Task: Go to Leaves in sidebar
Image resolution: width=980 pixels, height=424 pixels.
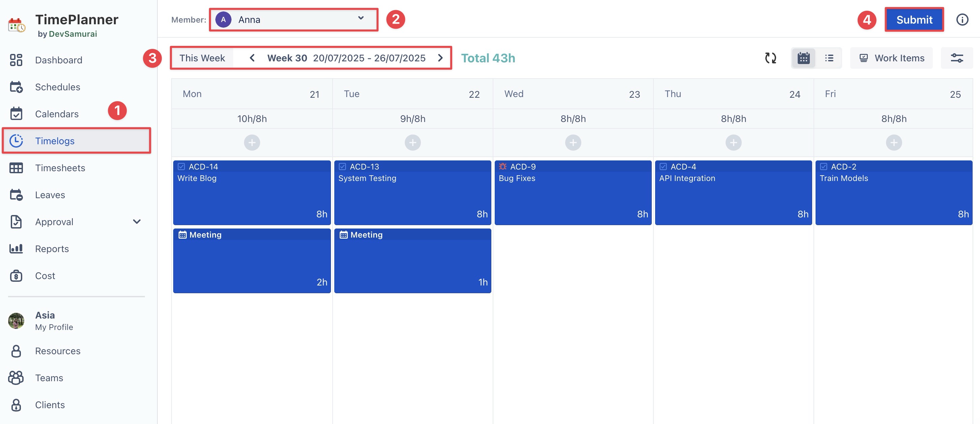Action: 50,195
